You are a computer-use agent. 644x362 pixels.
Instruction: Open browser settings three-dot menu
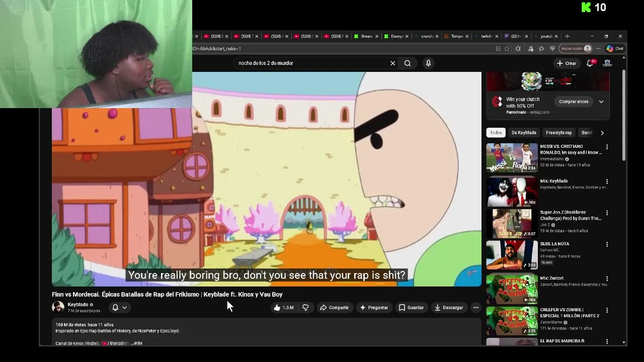point(598,49)
